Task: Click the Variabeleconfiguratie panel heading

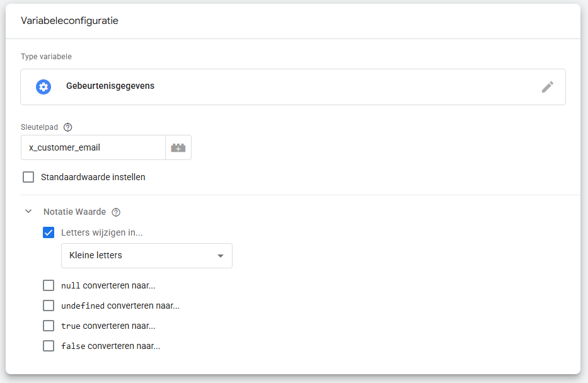Action: coord(69,21)
